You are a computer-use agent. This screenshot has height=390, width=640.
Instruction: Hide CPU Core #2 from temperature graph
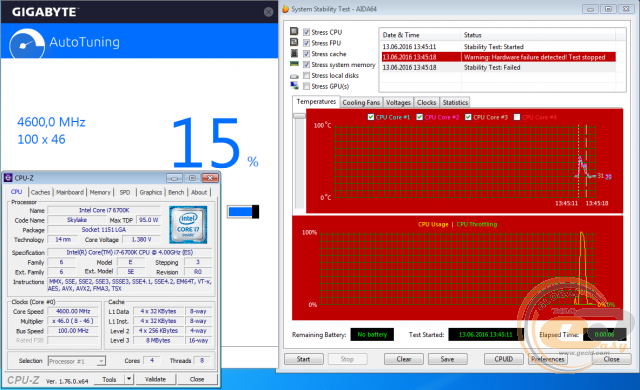419,117
